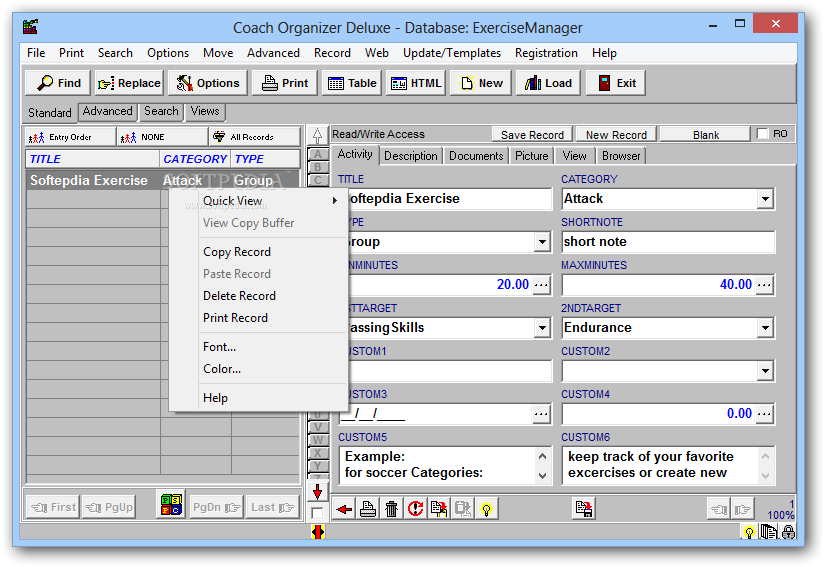Click the document-with-floppy-disk save icon

coord(583,509)
